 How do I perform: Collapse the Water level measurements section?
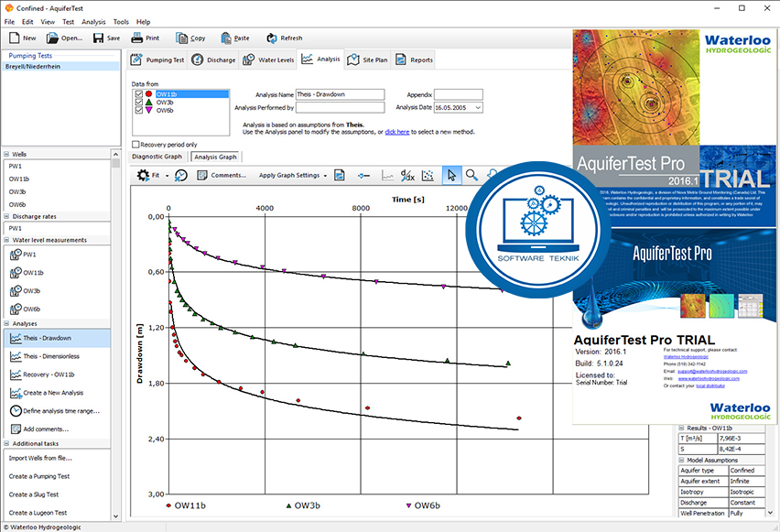point(6,240)
